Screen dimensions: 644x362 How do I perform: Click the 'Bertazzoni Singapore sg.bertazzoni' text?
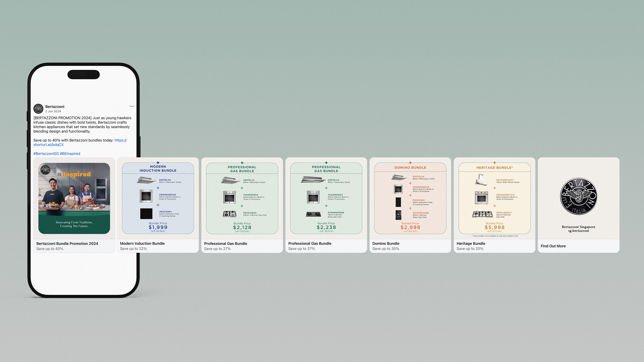coord(578,229)
